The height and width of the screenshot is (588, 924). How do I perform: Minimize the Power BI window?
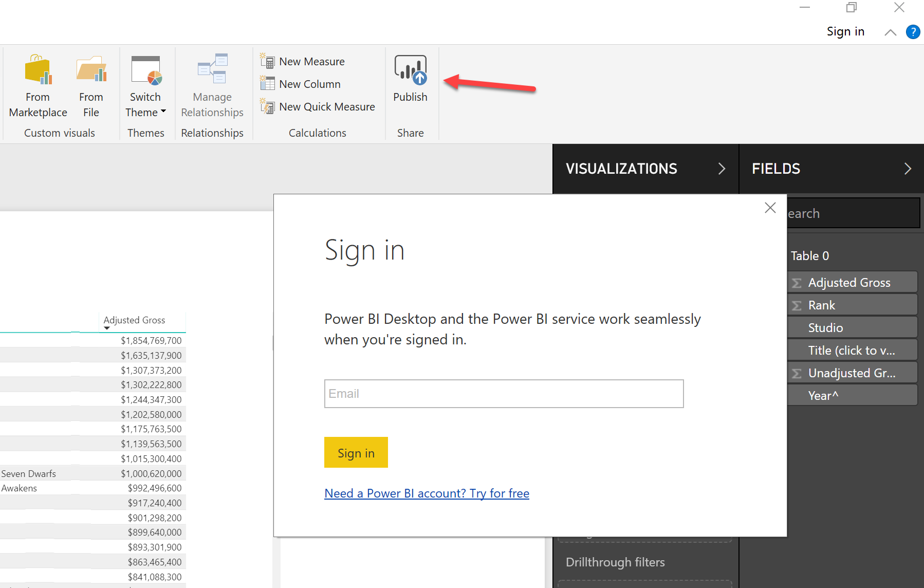[805, 7]
